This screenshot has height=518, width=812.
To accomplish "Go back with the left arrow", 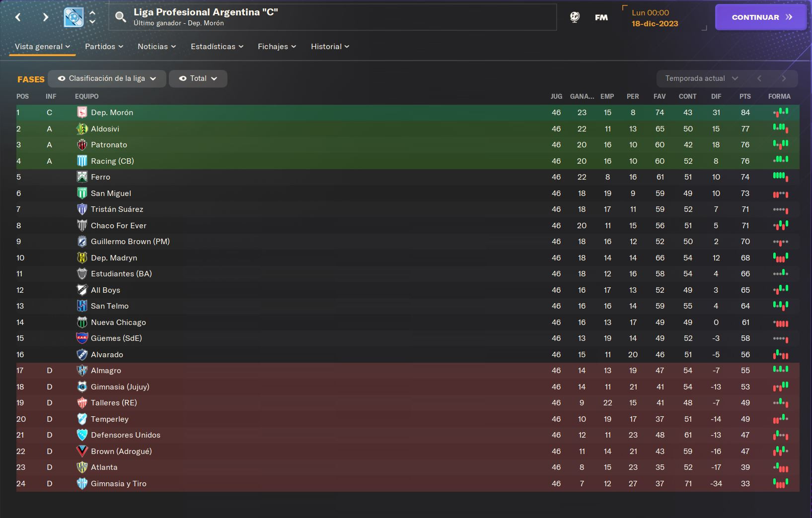I will click(18, 17).
